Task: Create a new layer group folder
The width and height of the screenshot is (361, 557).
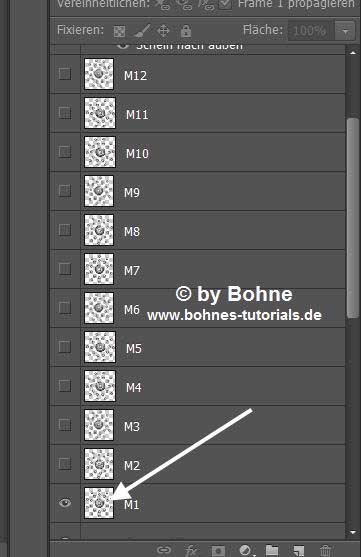Action: tap(272, 550)
